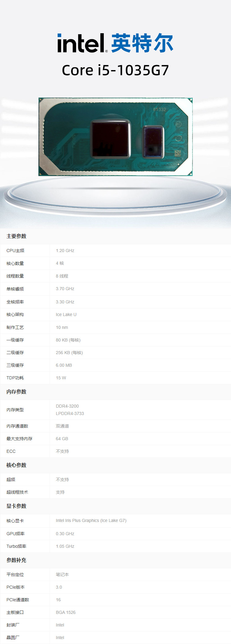The width and height of the screenshot is (231, 644).
Task: Select the 1.05 GHz value
Action: (x=65, y=546)
